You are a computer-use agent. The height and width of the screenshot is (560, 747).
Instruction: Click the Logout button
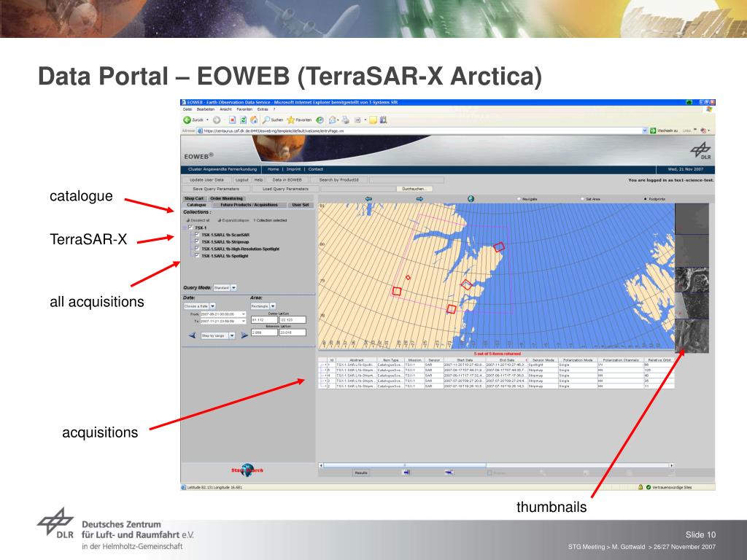click(242, 180)
